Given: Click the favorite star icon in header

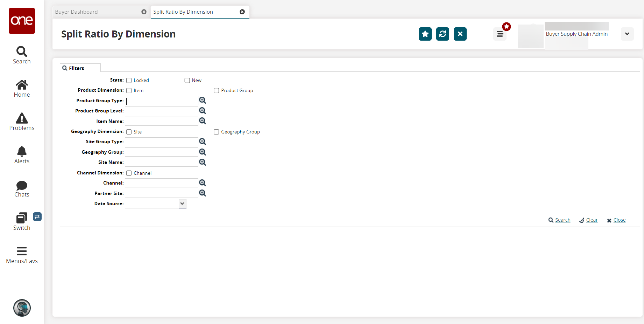Looking at the screenshot, I should point(425,34).
